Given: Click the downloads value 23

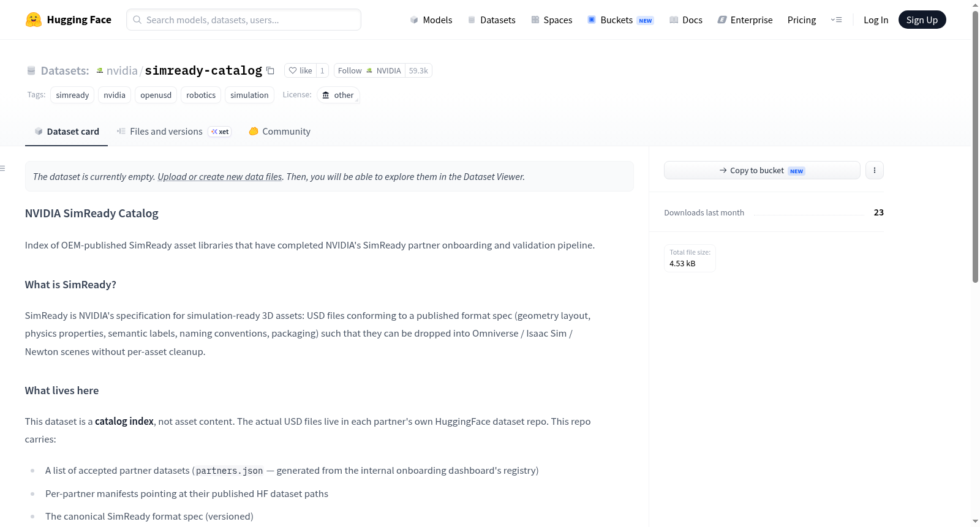Looking at the screenshot, I should coord(879,212).
